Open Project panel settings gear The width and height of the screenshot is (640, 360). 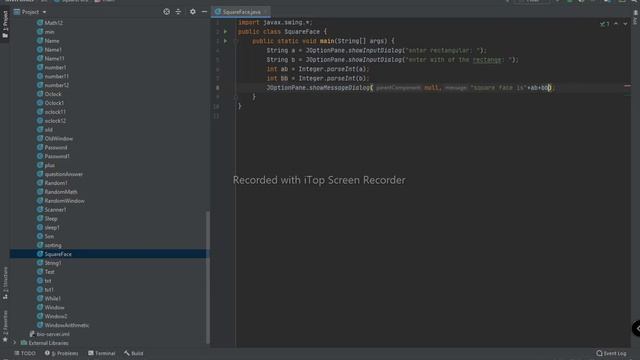(193, 12)
